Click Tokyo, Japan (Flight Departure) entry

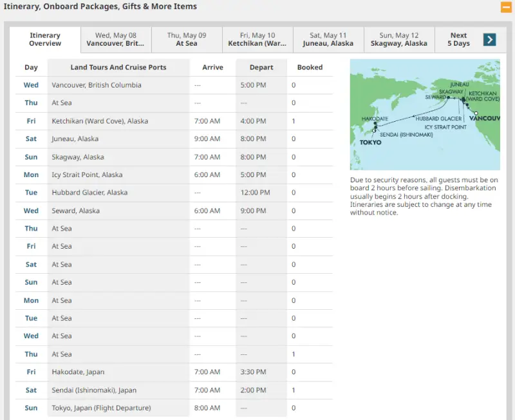click(x=101, y=408)
